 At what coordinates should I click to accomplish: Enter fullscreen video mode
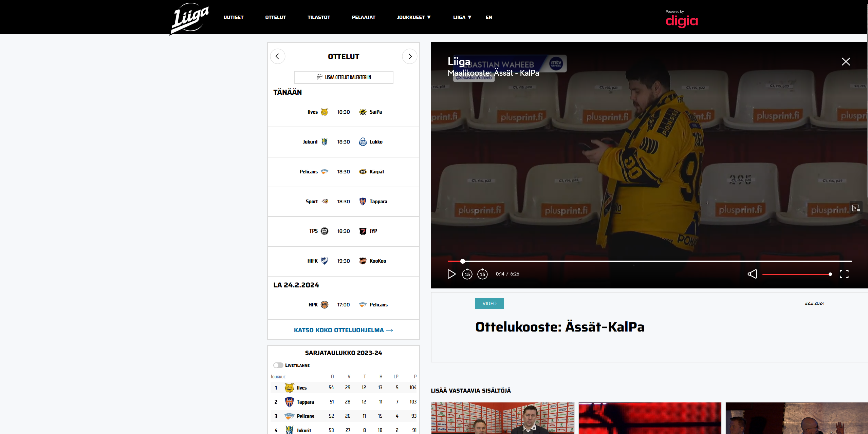844,274
